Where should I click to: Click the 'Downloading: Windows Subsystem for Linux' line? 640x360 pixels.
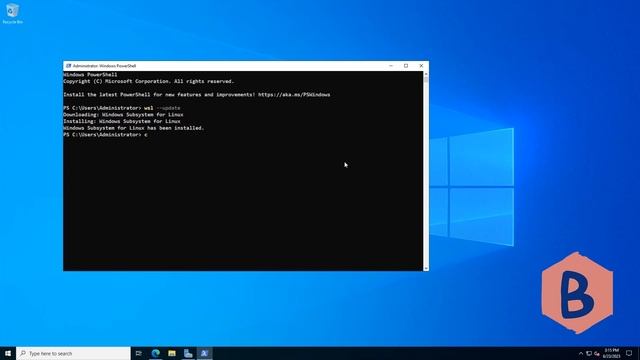pos(123,115)
